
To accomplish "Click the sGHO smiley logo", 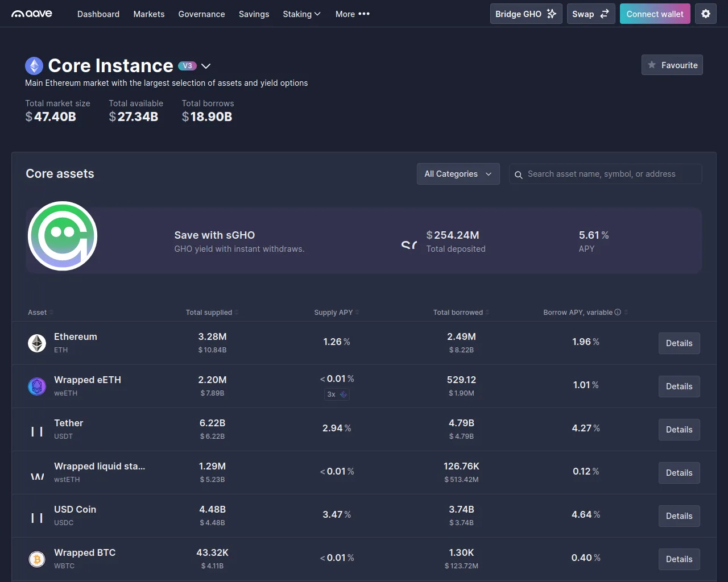I will [x=63, y=236].
